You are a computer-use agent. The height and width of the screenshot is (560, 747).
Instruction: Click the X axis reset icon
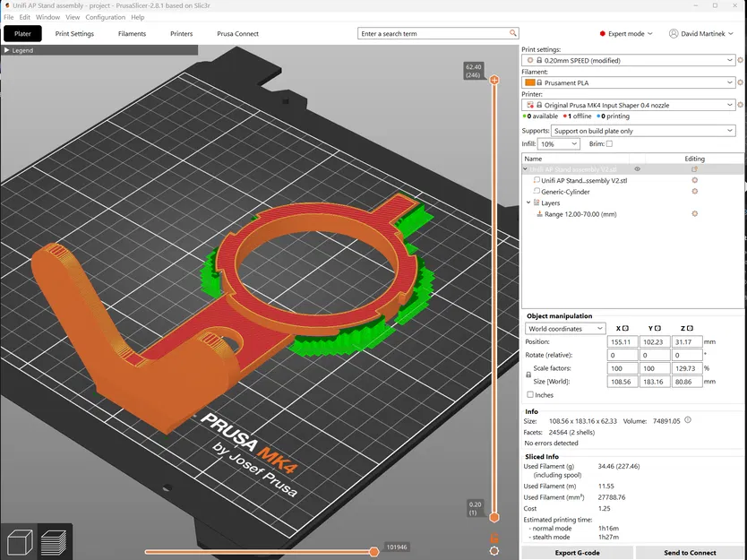pos(625,328)
